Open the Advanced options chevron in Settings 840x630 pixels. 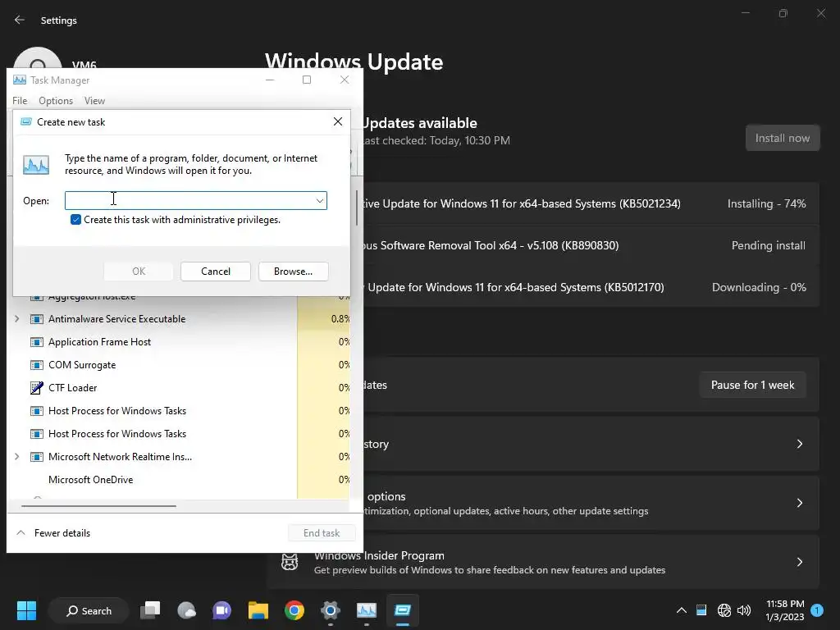(799, 503)
